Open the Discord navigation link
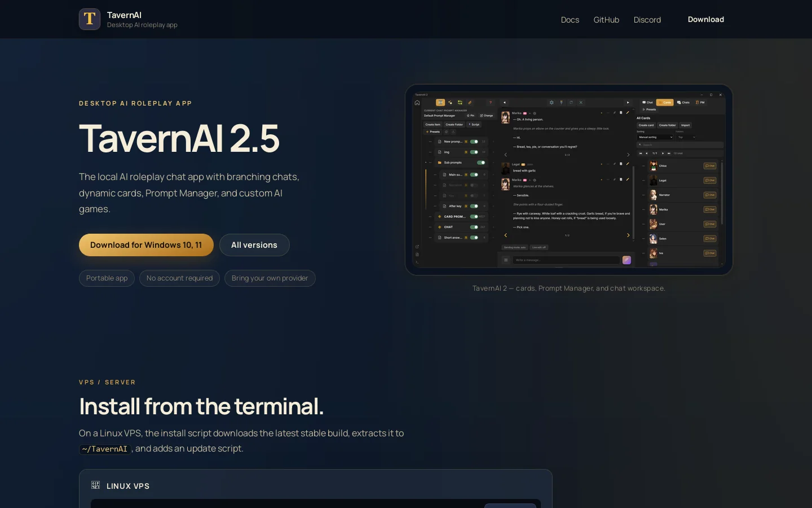 pos(647,20)
